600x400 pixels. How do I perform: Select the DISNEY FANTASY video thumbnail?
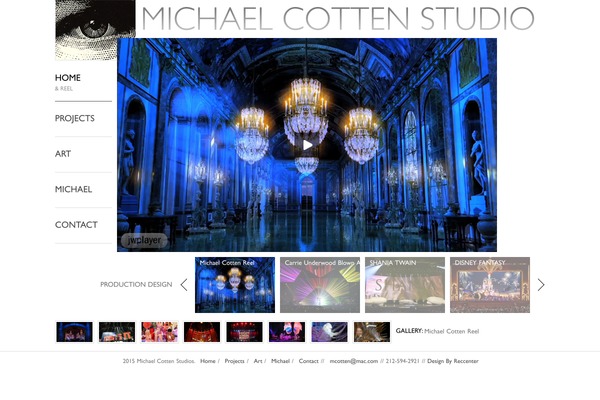[490, 285]
